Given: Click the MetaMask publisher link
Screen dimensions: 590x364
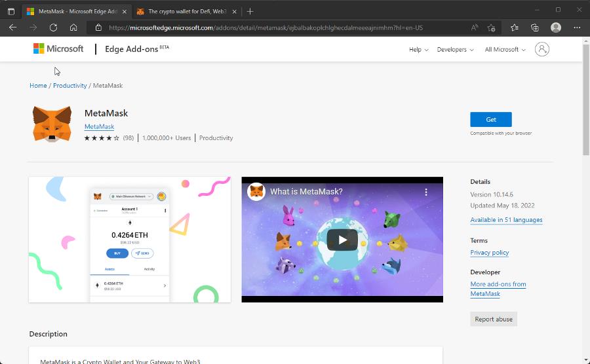Looking at the screenshot, I should pyautogui.click(x=100, y=126).
